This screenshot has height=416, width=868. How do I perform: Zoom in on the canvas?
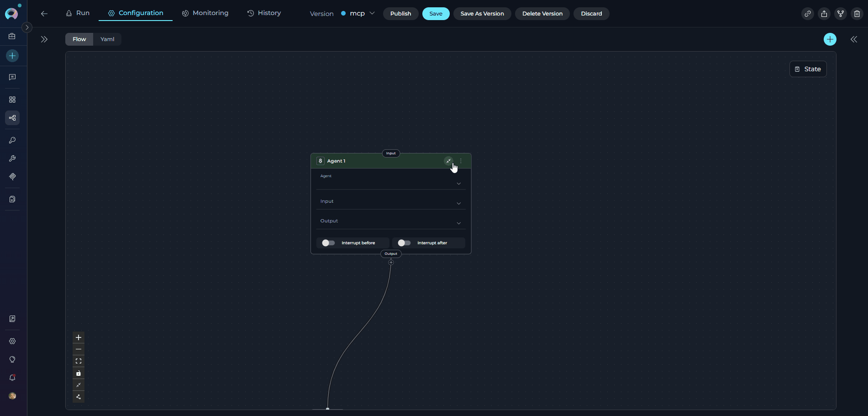pos(79,337)
